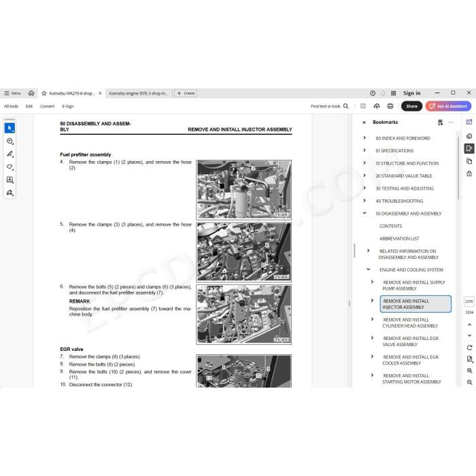Select the sign/stamp tool

pos(10,192)
